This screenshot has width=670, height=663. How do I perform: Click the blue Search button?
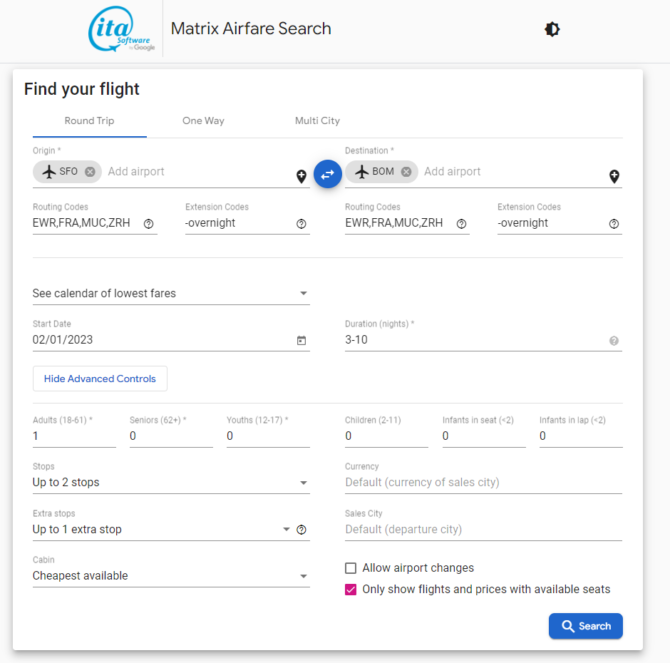[x=585, y=626]
